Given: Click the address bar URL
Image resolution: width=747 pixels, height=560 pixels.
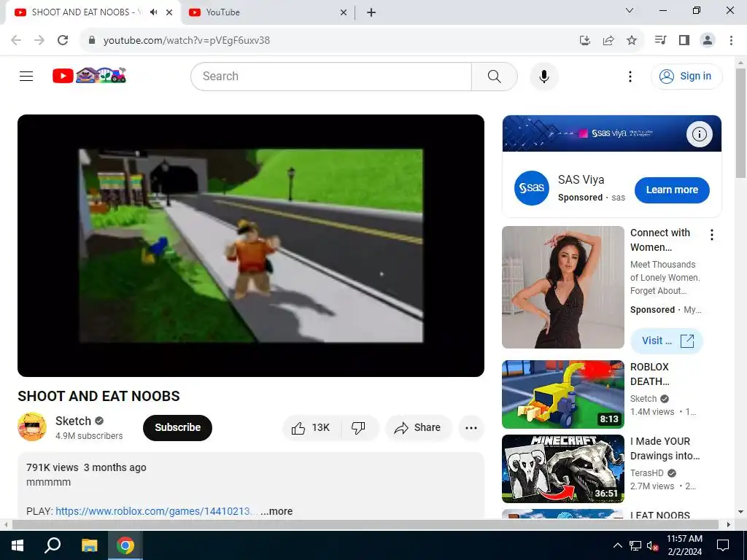Looking at the screenshot, I should tap(187, 41).
